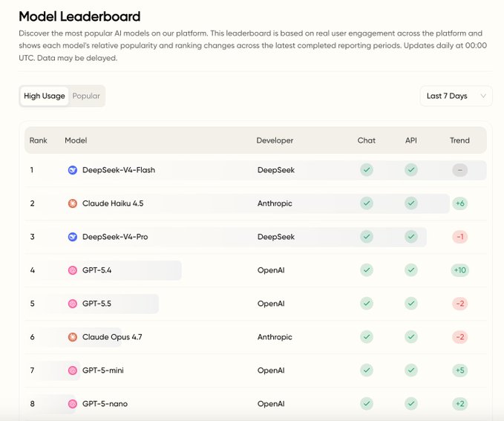The width and height of the screenshot is (504, 421).
Task: Click the +2 trend badge
Action: point(460,404)
